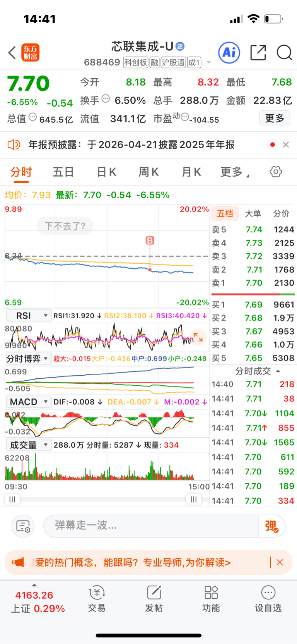
Task: Open the 成交量 indicator dropdown
Action: tap(28, 445)
